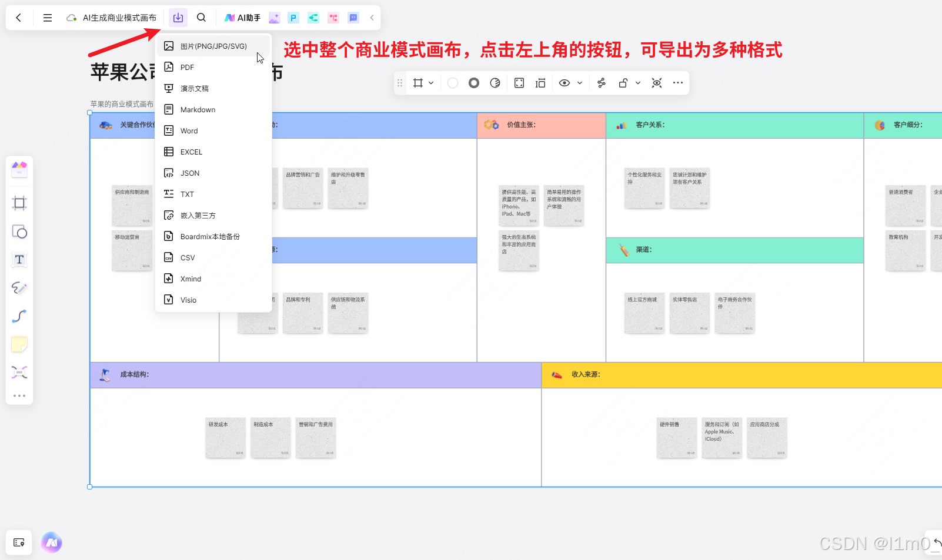Select the Pen drawing tool
The height and width of the screenshot is (560, 942).
click(x=19, y=288)
